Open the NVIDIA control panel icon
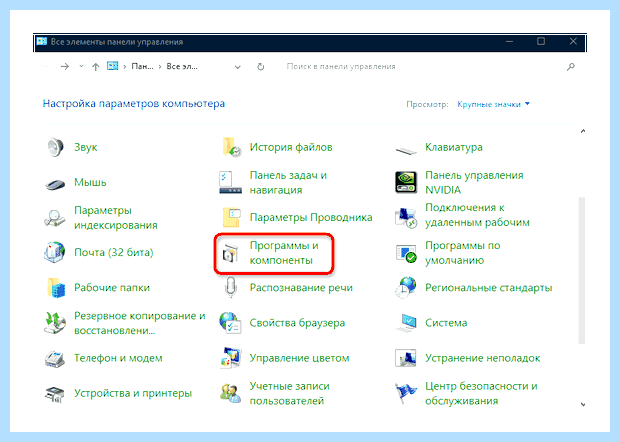 coord(406,182)
